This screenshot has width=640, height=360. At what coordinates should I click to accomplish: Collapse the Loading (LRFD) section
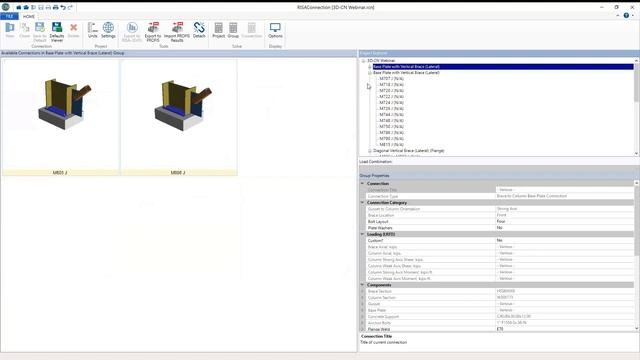coord(362,234)
